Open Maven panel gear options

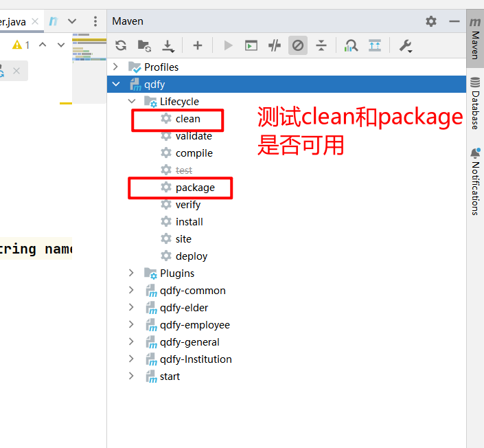[431, 21]
